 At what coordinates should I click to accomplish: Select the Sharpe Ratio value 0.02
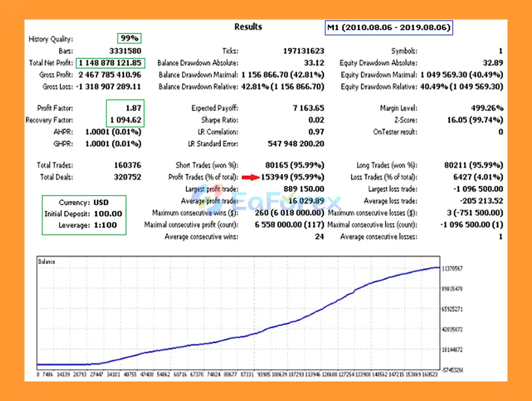click(x=316, y=120)
